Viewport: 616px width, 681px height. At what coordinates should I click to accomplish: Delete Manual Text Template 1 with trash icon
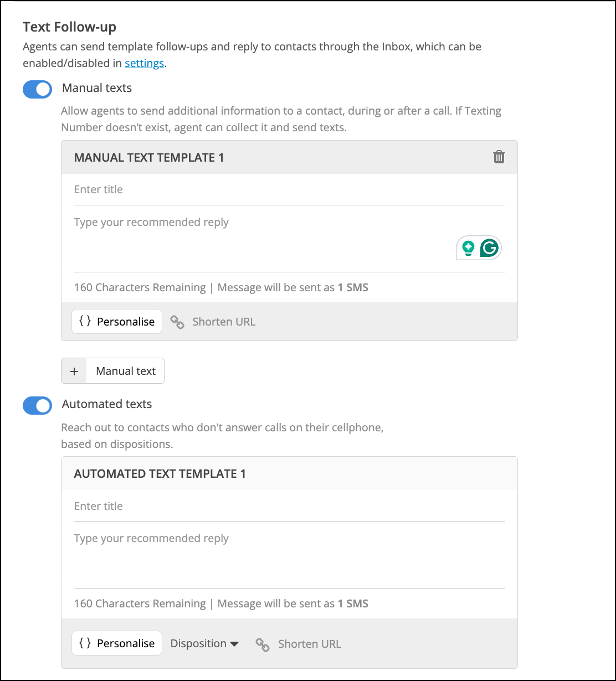[x=499, y=157]
